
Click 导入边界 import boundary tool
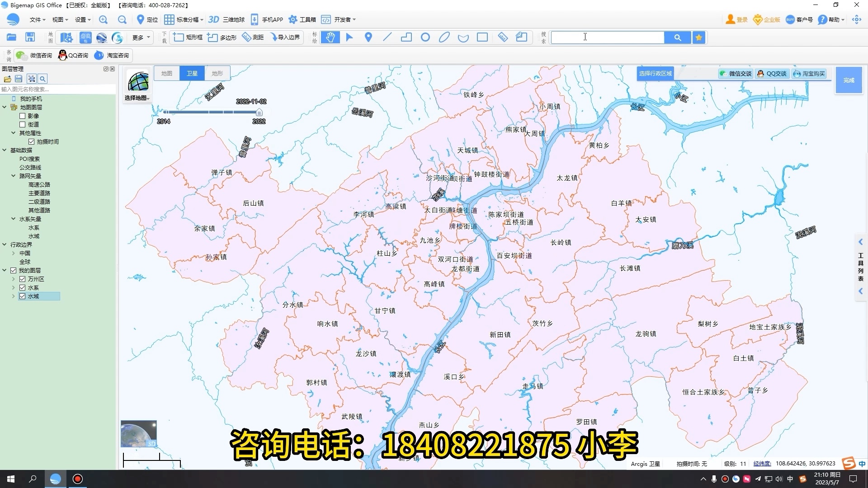(x=285, y=37)
